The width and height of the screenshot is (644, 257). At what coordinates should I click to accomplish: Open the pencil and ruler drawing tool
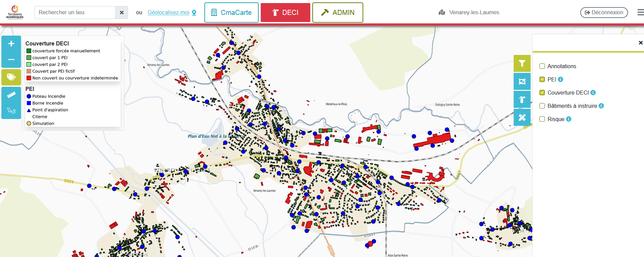(x=522, y=118)
